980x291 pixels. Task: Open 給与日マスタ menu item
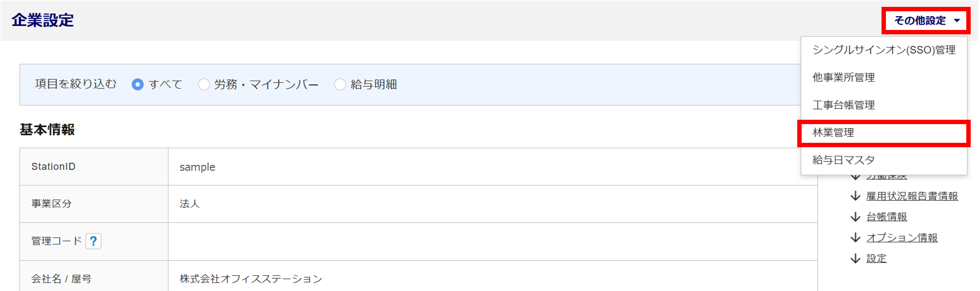coord(884,160)
